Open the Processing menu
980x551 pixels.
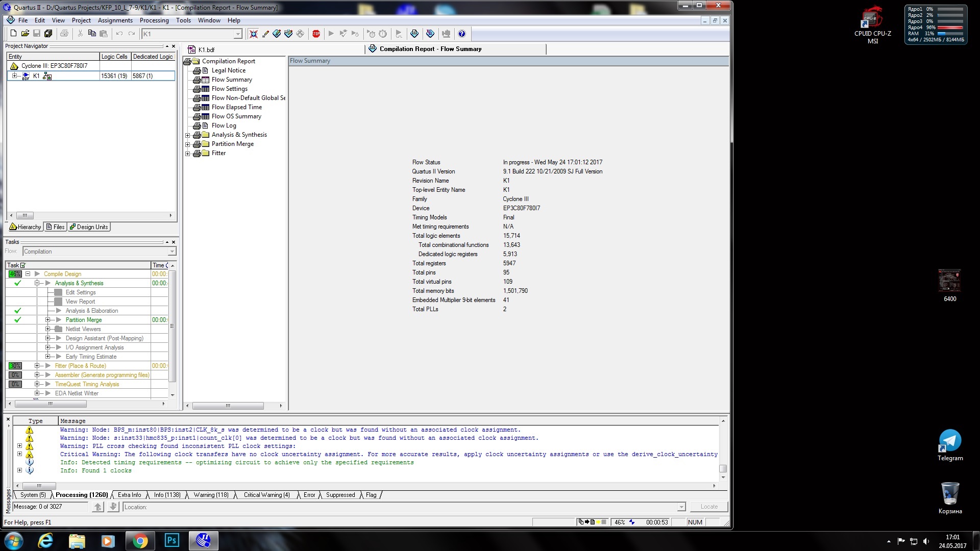154,20
